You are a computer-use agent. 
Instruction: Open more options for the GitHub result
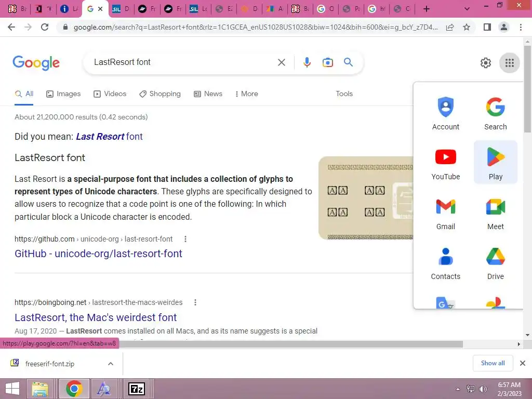pyautogui.click(x=185, y=239)
